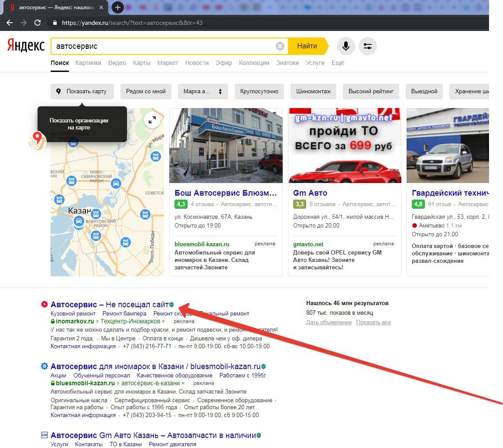The width and height of the screenshot is (503, 448).
Task: Open the Знатоки tab
Action: (287, 63)
